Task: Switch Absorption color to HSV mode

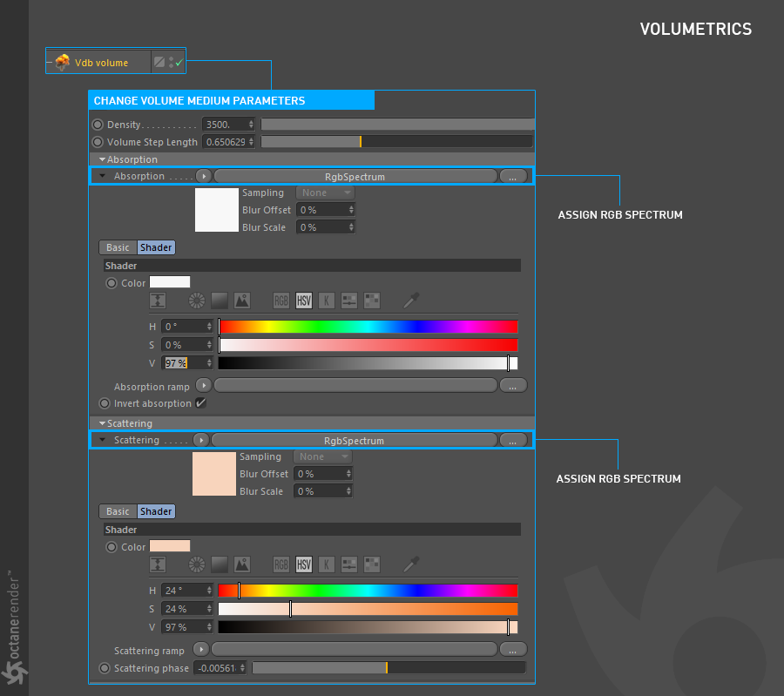Action: 303,301
